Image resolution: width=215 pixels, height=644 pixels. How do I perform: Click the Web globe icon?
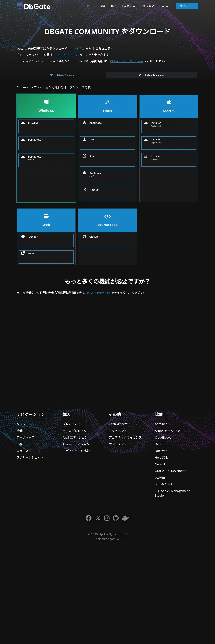pos(46,216)
